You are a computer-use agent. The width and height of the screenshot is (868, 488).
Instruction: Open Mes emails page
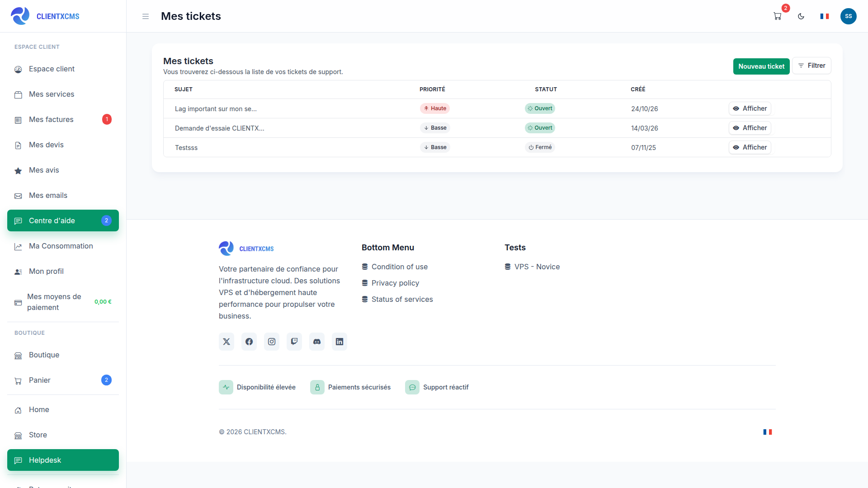point(63,196)
